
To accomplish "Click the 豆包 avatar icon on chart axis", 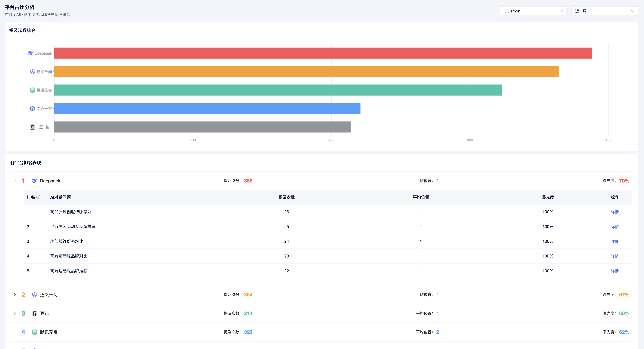I will 32,127.
